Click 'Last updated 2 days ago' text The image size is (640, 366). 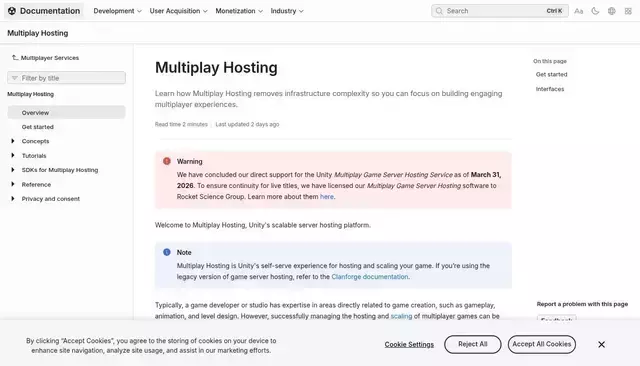click(247, 124)
